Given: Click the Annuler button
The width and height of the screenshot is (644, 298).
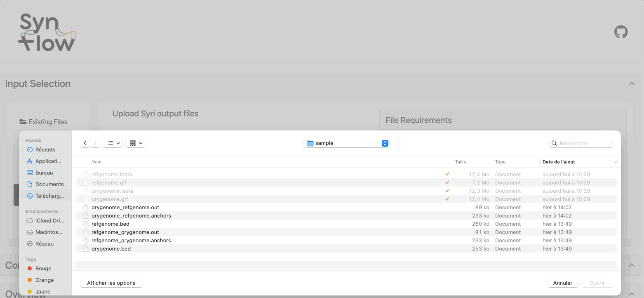Looking at the screenshot, I should click(563, 283).
